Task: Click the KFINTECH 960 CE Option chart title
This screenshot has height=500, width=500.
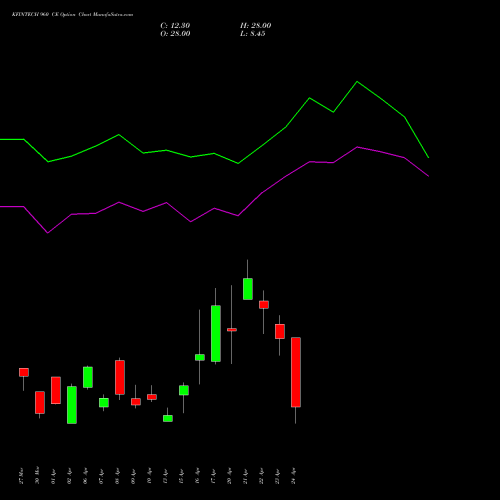Action: tap(72, 15)
